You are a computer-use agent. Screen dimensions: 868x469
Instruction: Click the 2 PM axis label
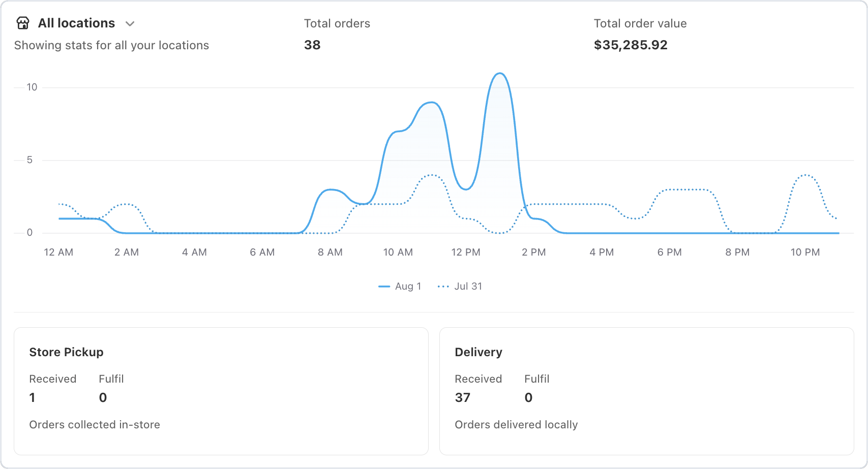[x=534, y=253]
